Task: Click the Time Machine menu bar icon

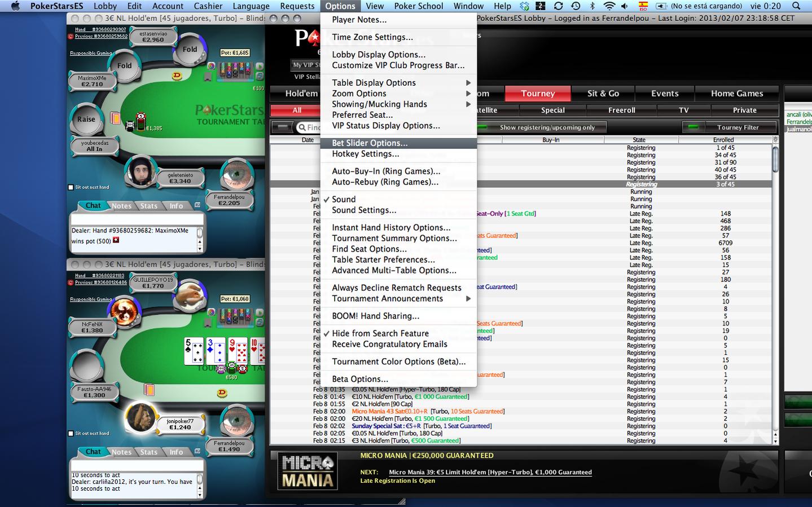Action: (576, 6)
